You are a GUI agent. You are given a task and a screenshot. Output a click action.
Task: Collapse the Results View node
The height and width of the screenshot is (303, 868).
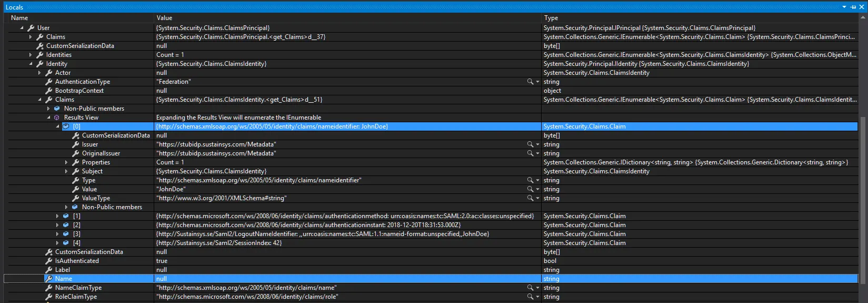pyautogui.click(x=48, y=118)
